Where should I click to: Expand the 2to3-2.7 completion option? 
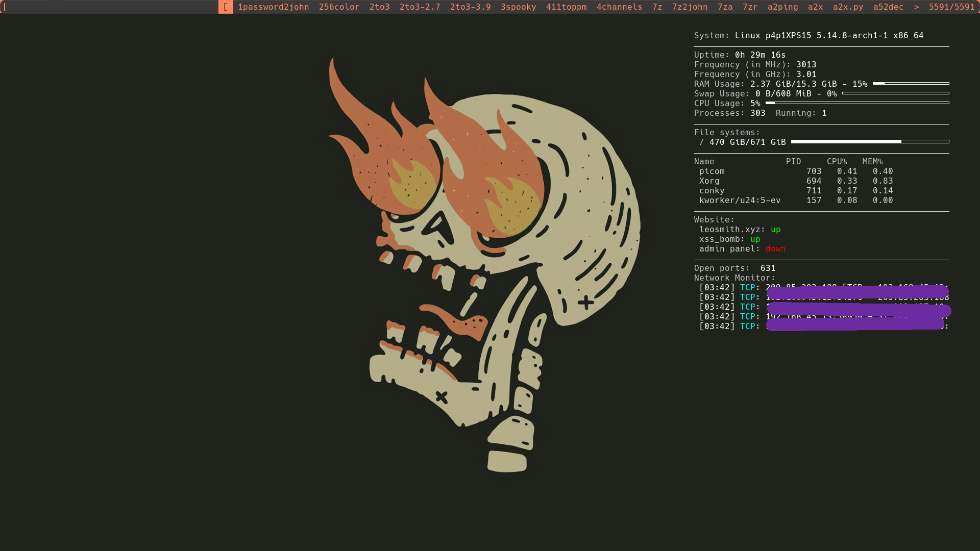(x=419, y=7)
